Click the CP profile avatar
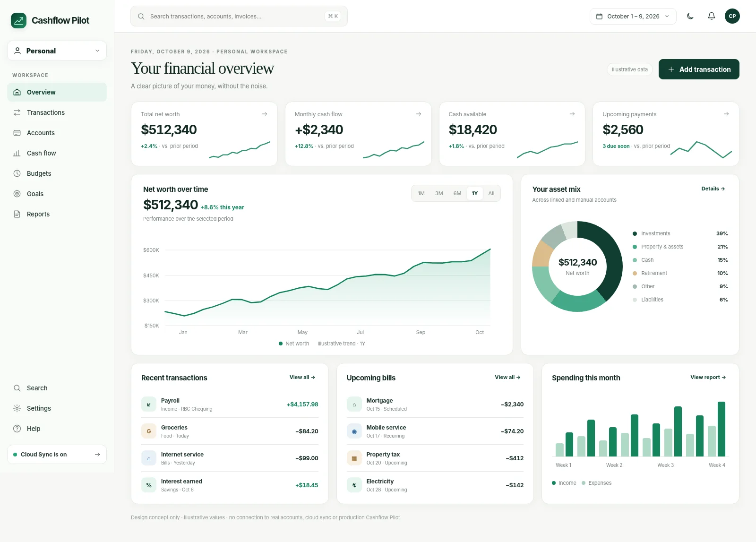The height and width of the screenshot is (542, 756). (732, 16)
